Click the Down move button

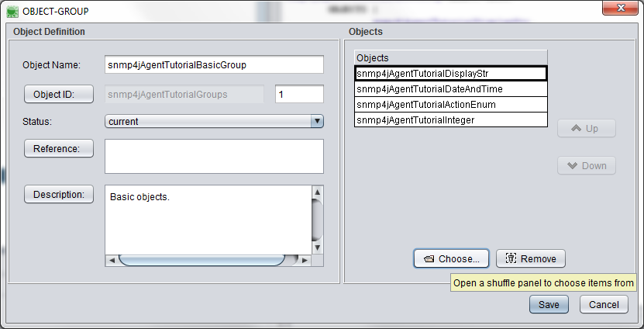(587, 166)
